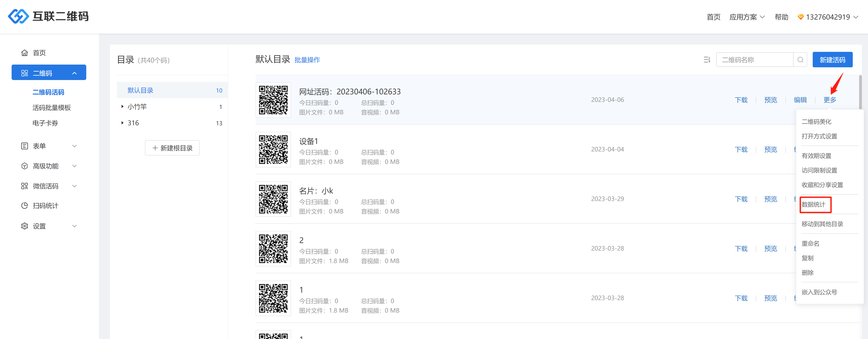Screen dimensions: 868x339
Task: Click 下载 for 网址活码 20230406-102633
Action: tap(741, 100)
